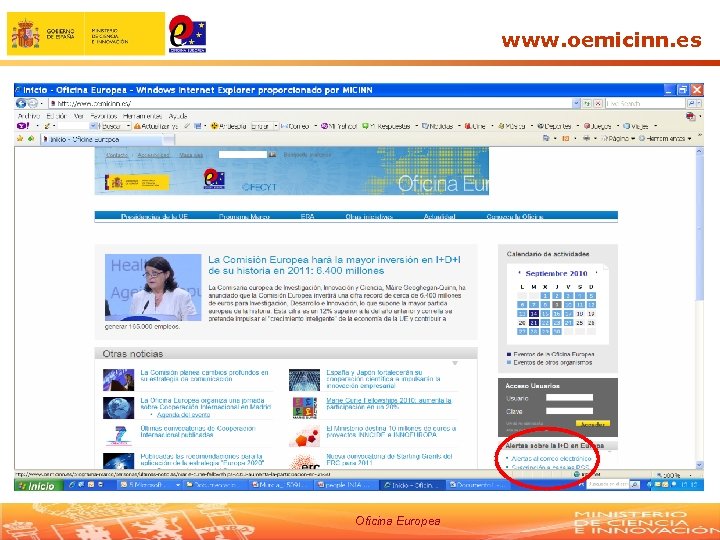
Task: Open the Edición menu
Action: [56, 116]
